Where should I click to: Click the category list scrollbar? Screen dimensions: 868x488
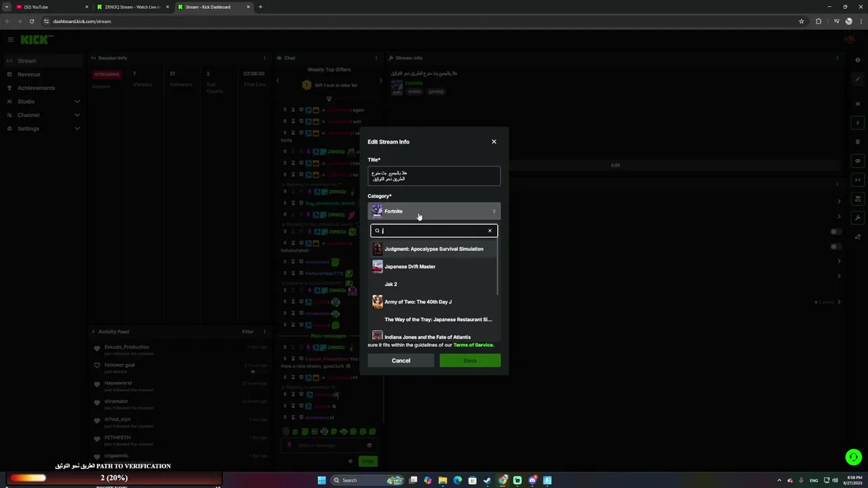(498, 268)
